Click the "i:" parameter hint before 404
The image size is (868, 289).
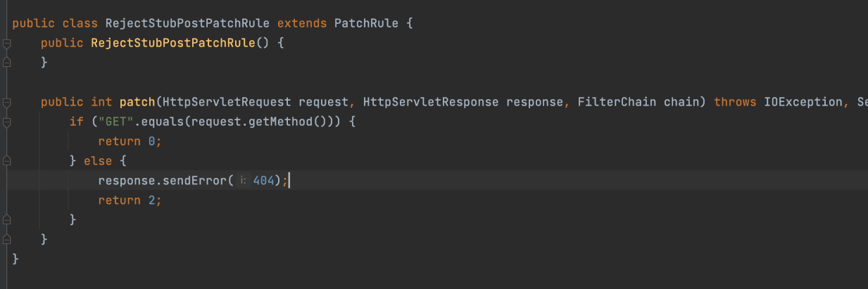click(x=242, y=181)
